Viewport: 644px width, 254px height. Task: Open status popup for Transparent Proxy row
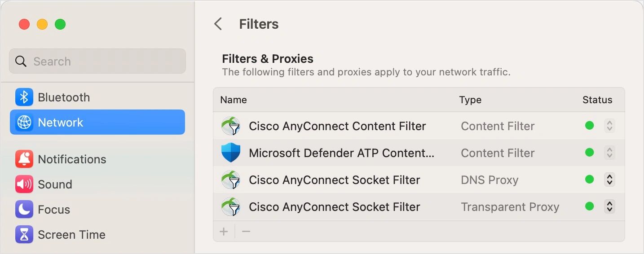(x=609, y=206)
